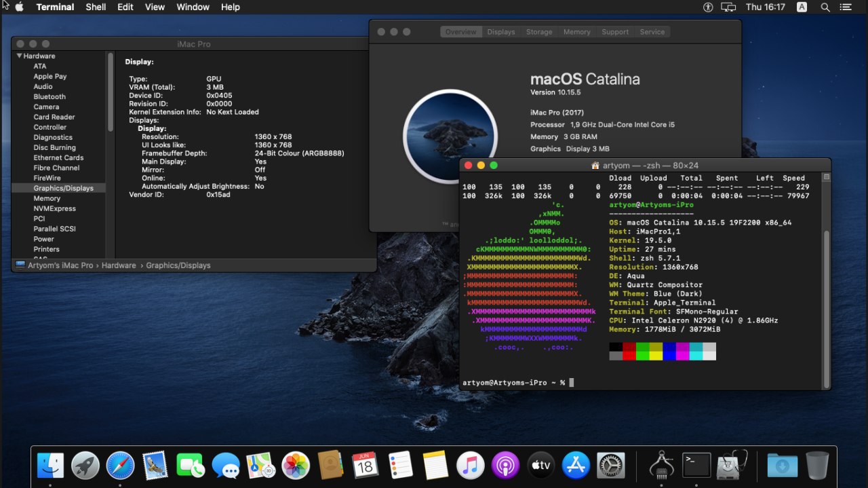
Task: Open the Music app in the dock
Action: (x=471, y=466)
